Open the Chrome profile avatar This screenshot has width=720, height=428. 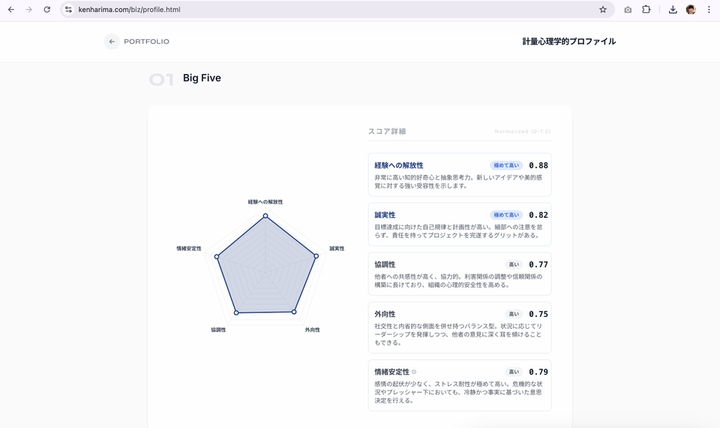[x=691, y=9]
